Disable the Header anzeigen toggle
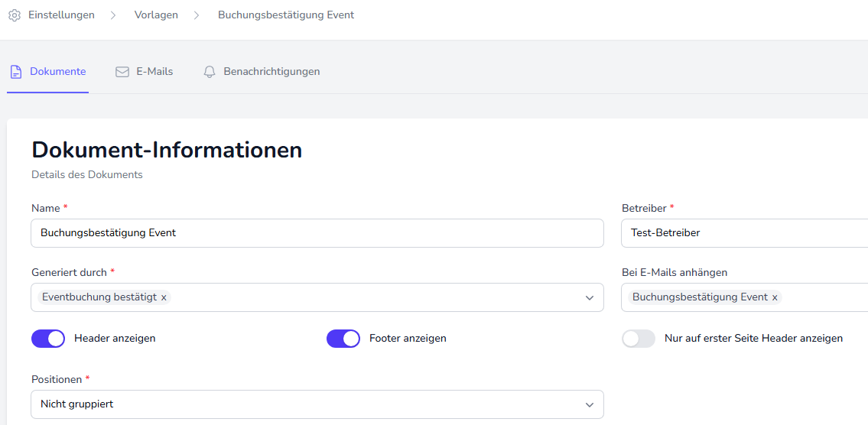Screen dimensions: 868x425 (48, 339)
